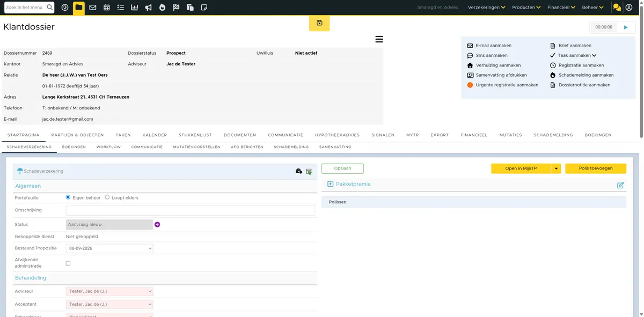
Task: Open the Bestaand Propositie date dropdown
Action: pyautogui.click(x=109, y=248)
